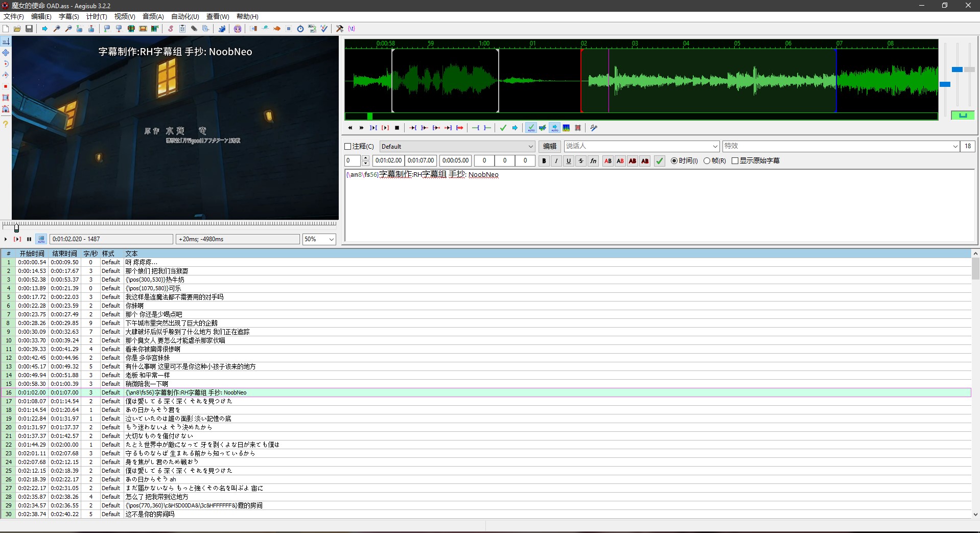Image resolution: width=980 pixels, height=533 pixels.
Task: Toggle spectrum analyzer mode icon
Action: coord(566,128)
